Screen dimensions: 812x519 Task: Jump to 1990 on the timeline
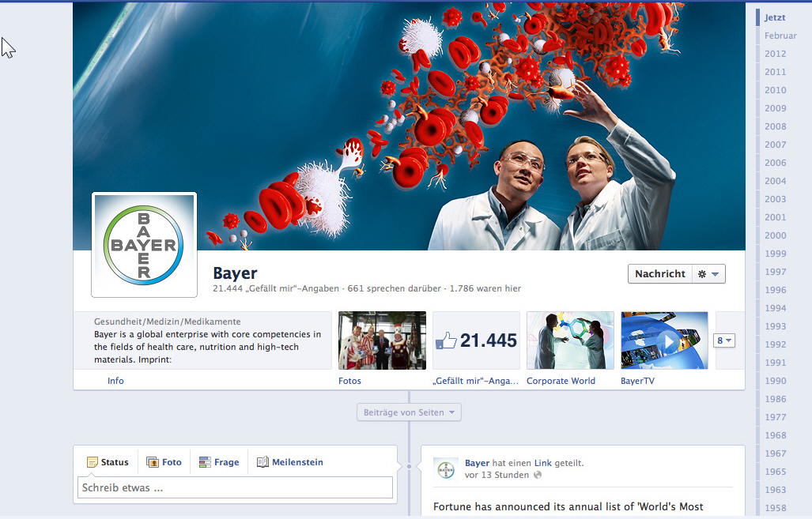click(775, 381)
